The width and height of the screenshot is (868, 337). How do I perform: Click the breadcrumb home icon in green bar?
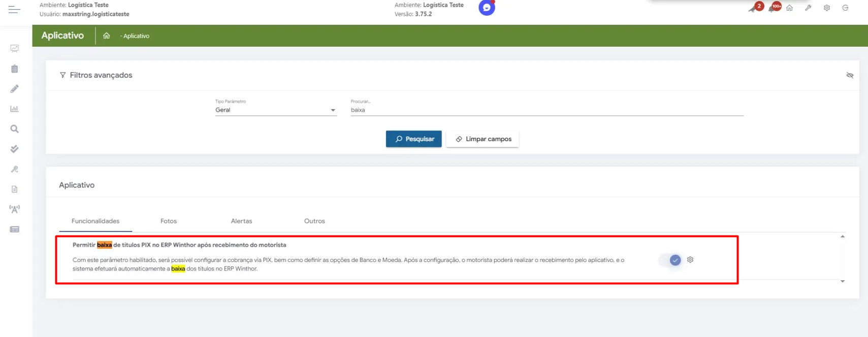[x=107, y=36]
